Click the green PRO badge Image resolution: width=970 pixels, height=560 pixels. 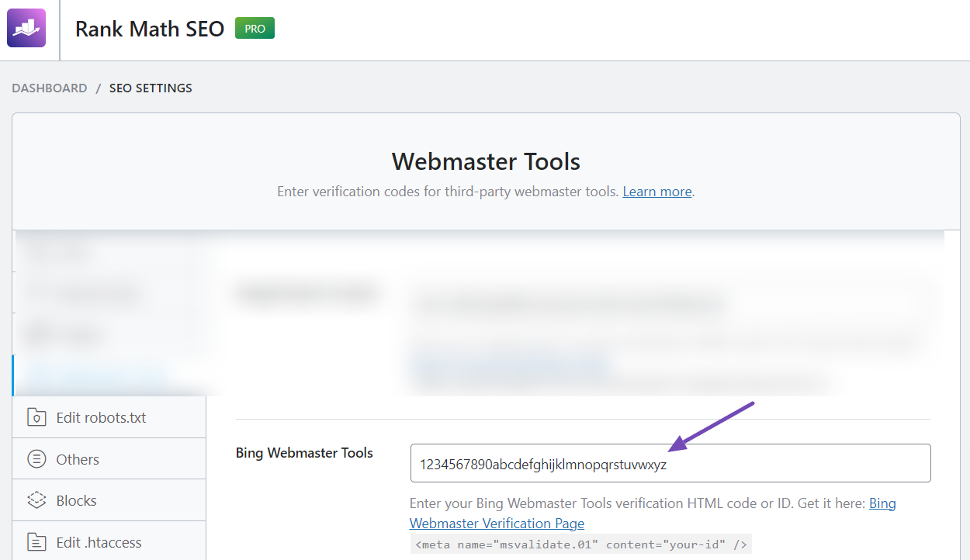tap(254, 28)
